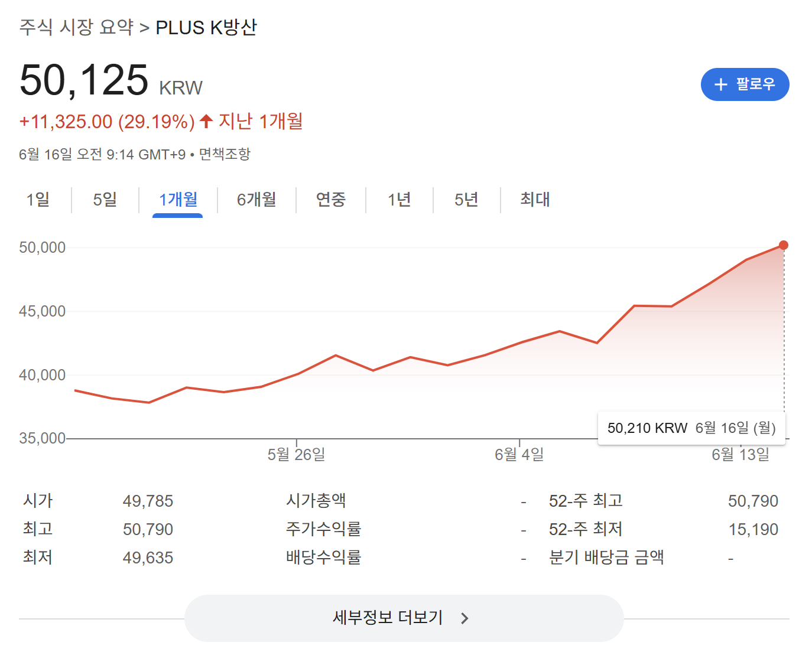Screen dimensions: 812x652
Task: Select the 1일 time range tab
Action: click(x=38, y=200)
